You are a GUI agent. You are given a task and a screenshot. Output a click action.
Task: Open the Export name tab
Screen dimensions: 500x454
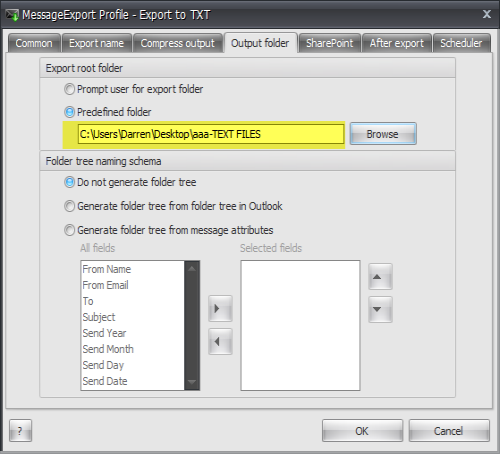(x=97, y=43)
